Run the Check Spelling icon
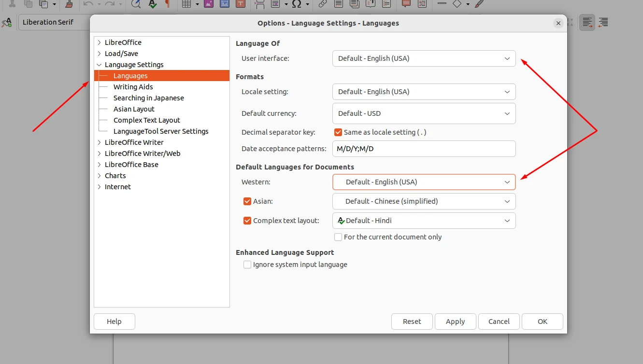Image resolution: width=643 pixels, height=364 pixels. click(x=152, y=4)
